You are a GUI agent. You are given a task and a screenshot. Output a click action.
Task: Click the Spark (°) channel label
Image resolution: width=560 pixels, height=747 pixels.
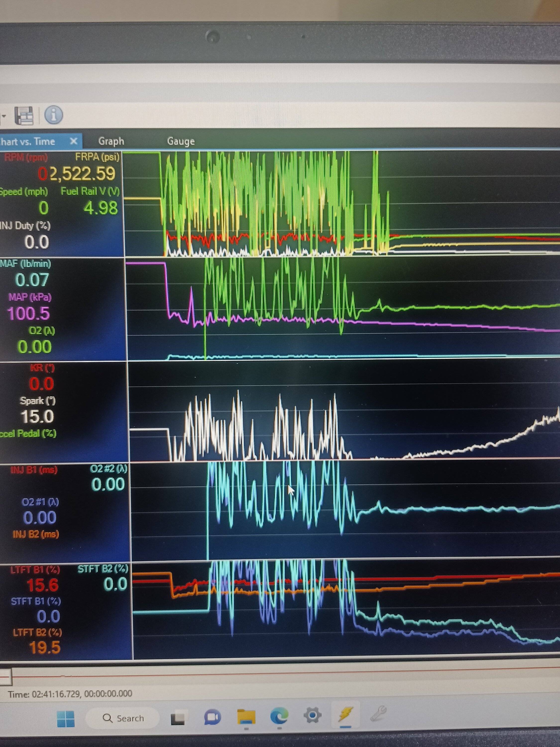[38, 401]
